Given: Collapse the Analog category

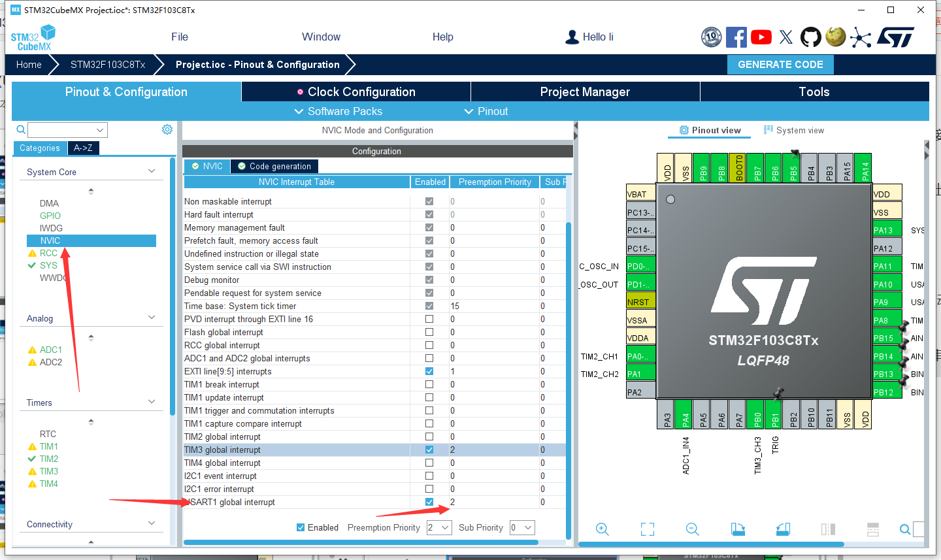Looking at the screenshot, I should tap(152, 318).
